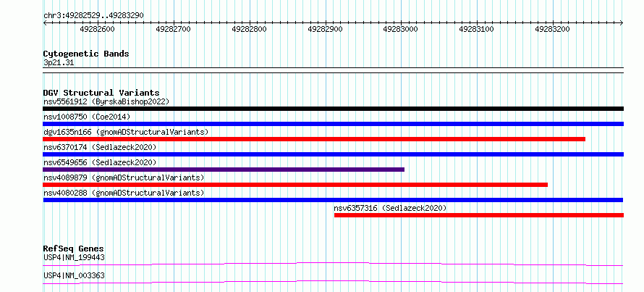
Task: Click the 49283000 ruler tick label
Action: coord(400,29)
